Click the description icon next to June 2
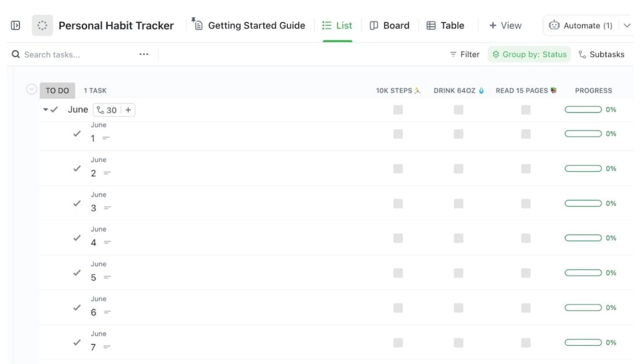Image resolution: width=643 pixels, height=364 pixels. point(107,173)
